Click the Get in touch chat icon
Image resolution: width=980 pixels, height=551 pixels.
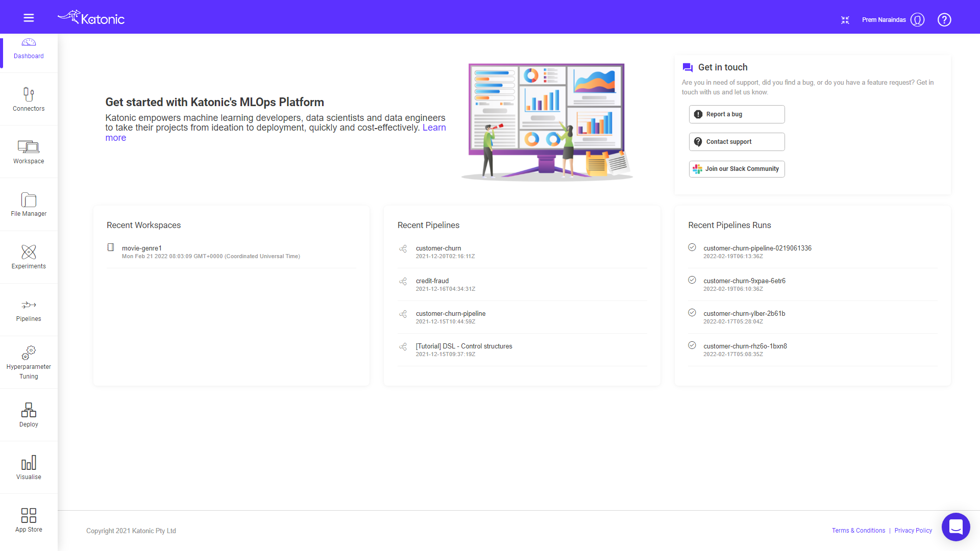point(688,67)
